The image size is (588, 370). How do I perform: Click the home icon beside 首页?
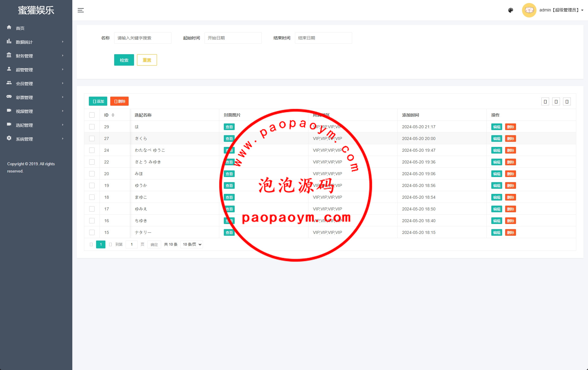coord(9,27)
